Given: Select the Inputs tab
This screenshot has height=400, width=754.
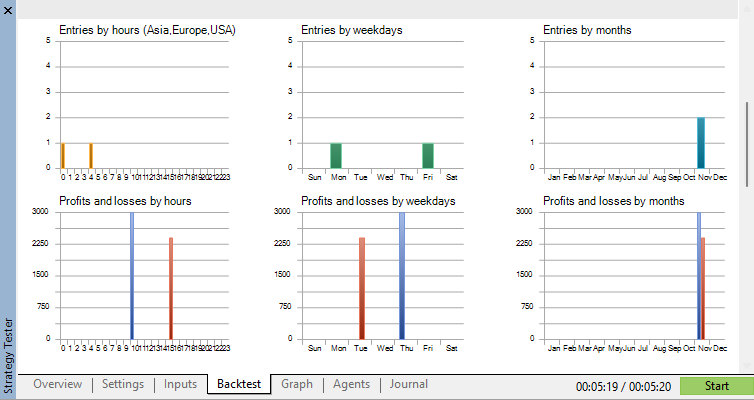Looking at the screenshot, I should (180, 384).
